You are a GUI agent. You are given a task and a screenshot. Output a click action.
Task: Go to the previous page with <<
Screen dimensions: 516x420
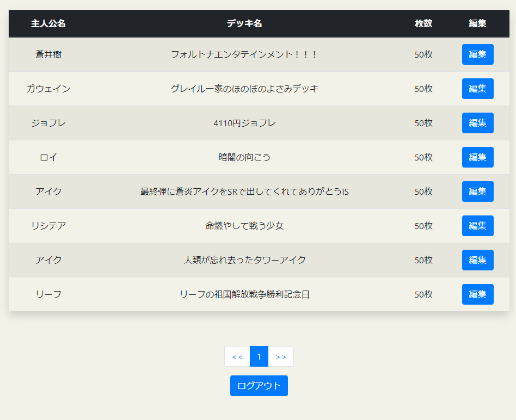coord(237,356)
